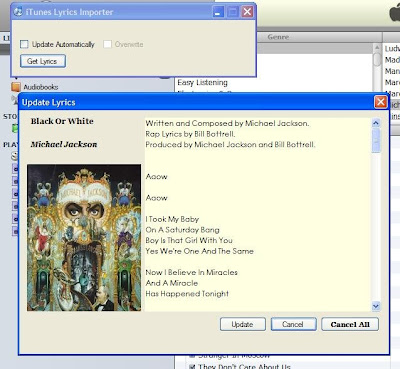Select Audiobooks in iTunes sidebar
400x369 pixels.
click(40, 87)
